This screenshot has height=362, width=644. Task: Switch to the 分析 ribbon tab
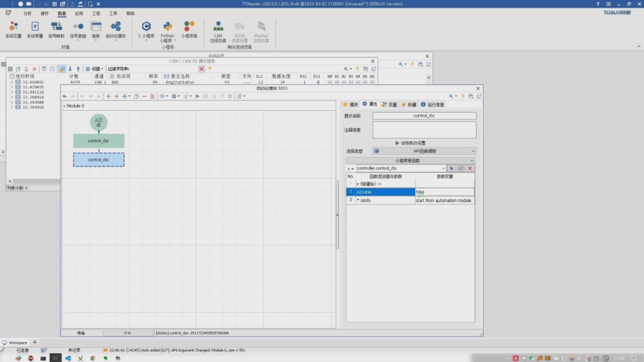pyautogui.click(x=27, y=13)
